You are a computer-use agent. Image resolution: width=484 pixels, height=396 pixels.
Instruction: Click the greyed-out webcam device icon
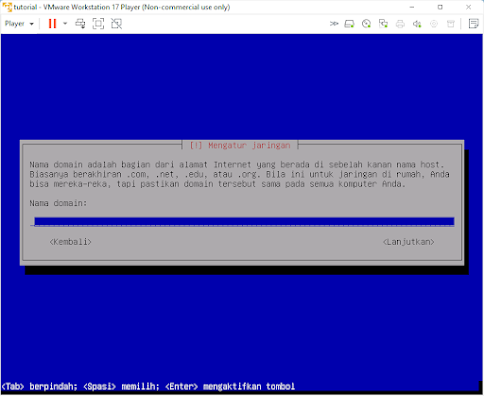click(x=434, y=24)
